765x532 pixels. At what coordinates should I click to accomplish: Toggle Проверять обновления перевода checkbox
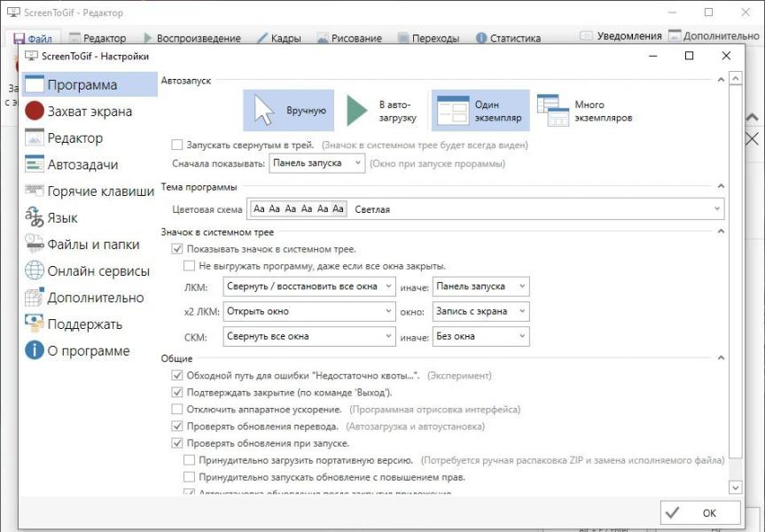click(176, 426)
